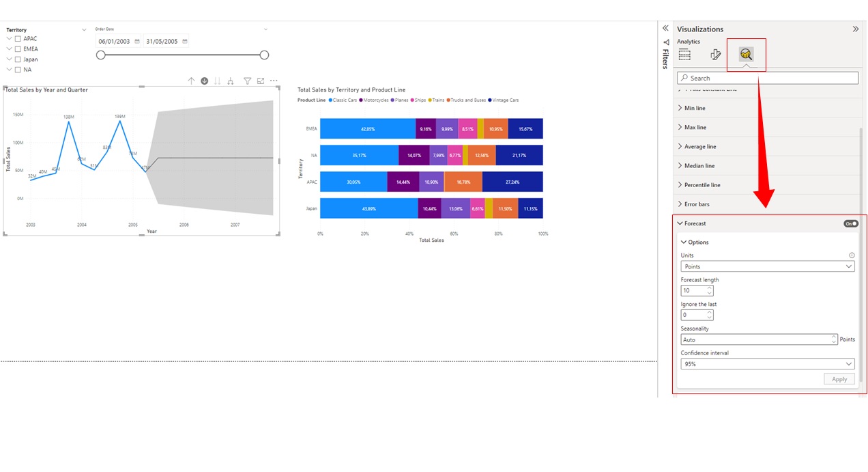Open the Analytics pane magnifier icon
Viewport: 868px width, 472px height.
[x=746, y=55]
